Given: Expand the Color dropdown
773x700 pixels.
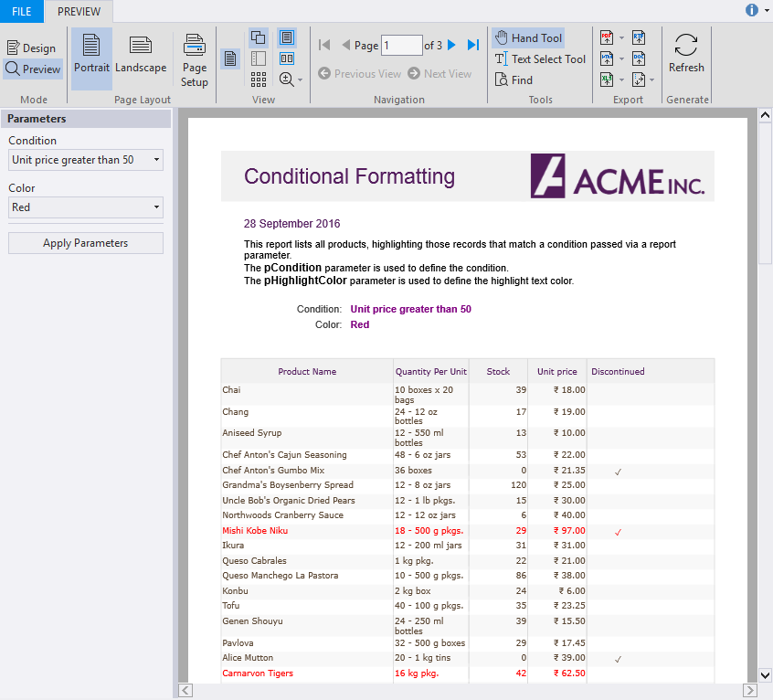Looking at the screenshot, I should 86,207.
